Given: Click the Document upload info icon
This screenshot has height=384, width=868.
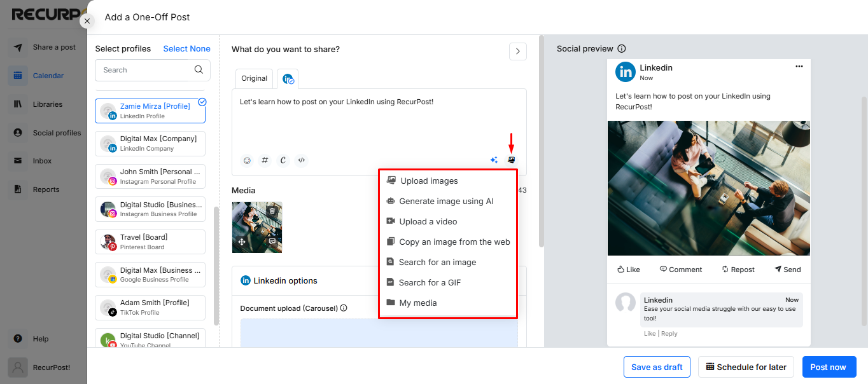Looking at the screenshot, I should pyautogui.click(x=344, y=308).
